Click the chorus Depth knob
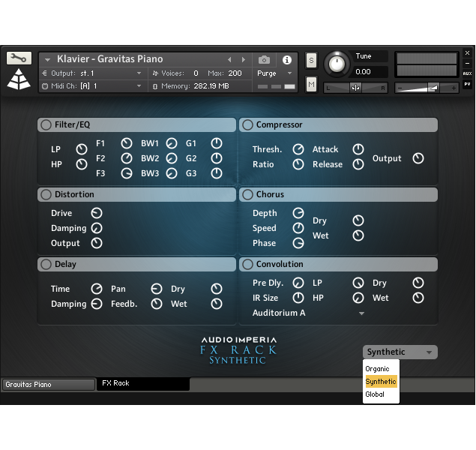The image size is (476, 450). (298, 213)
